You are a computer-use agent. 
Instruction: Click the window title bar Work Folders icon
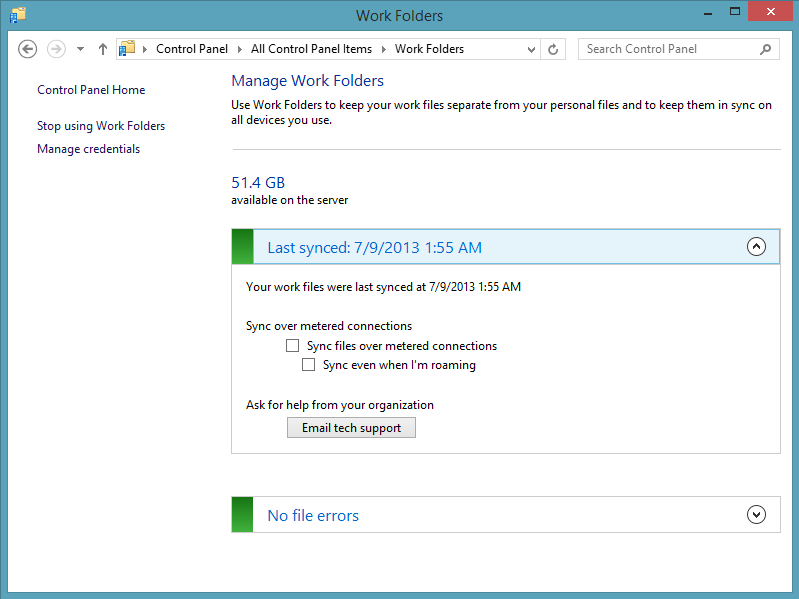(x=18, y=15)
